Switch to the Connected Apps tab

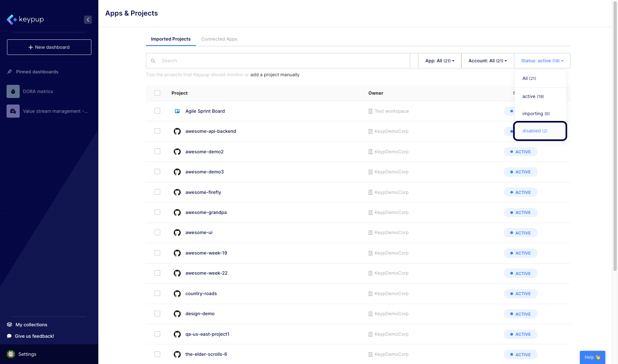click(x=219, y=39)
